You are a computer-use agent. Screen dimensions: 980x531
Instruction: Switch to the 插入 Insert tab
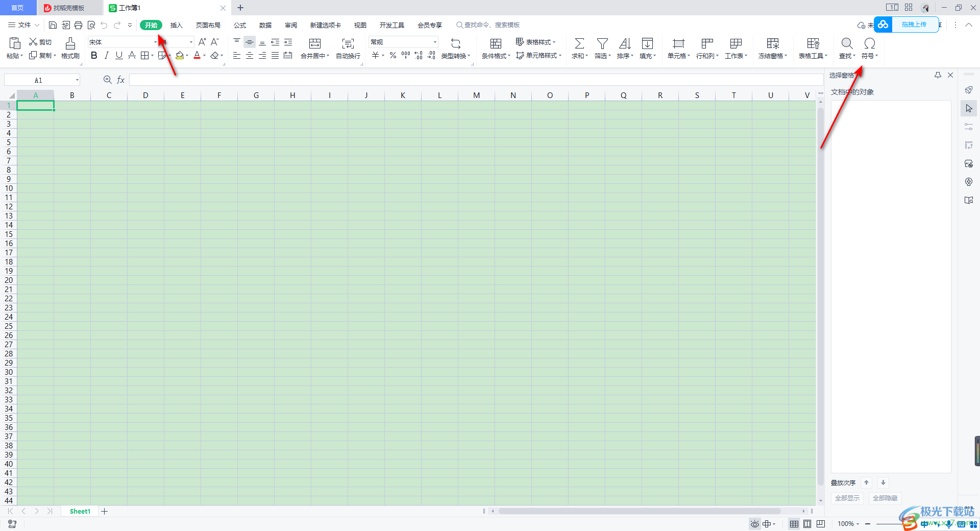[x=176, y=25]
